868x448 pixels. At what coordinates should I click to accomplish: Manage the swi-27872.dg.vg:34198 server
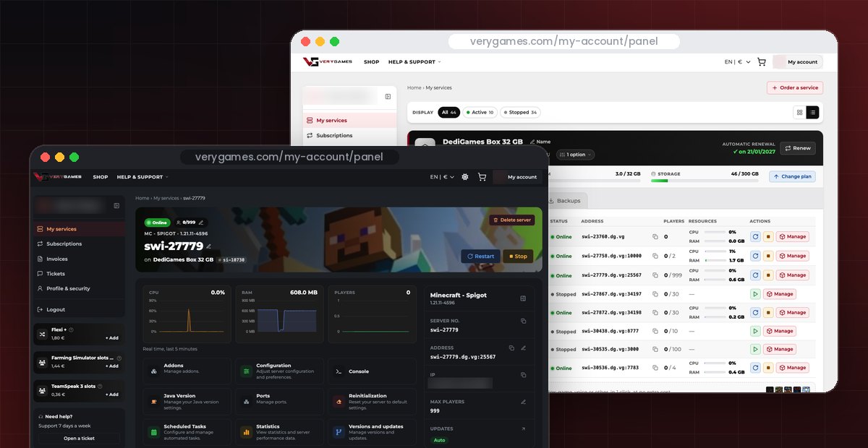coord(792,313)
